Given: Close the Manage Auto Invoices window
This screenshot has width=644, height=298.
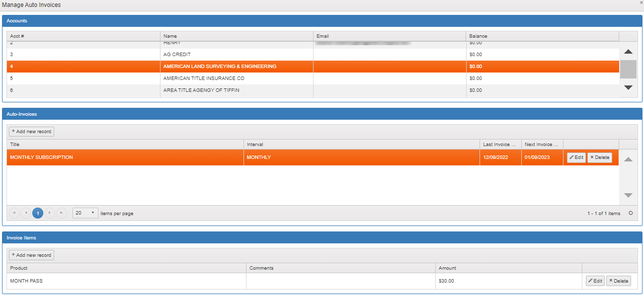Looking at the screenshot, I should (641, 3).
